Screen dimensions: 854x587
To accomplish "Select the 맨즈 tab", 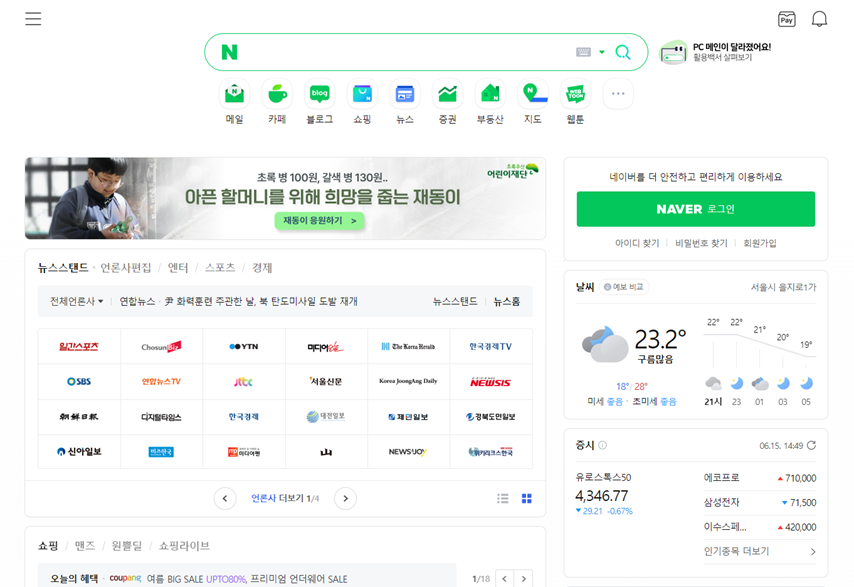I will click(x=85, y=546).
